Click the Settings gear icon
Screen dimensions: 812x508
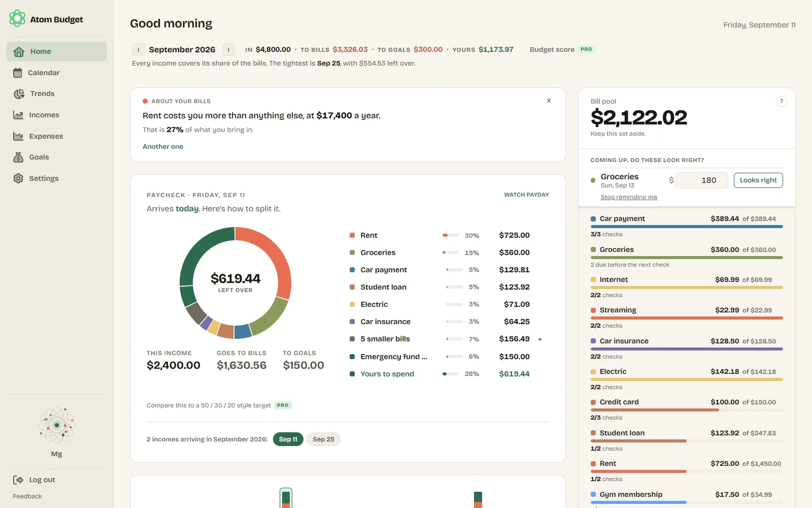(x=18, y=178)
